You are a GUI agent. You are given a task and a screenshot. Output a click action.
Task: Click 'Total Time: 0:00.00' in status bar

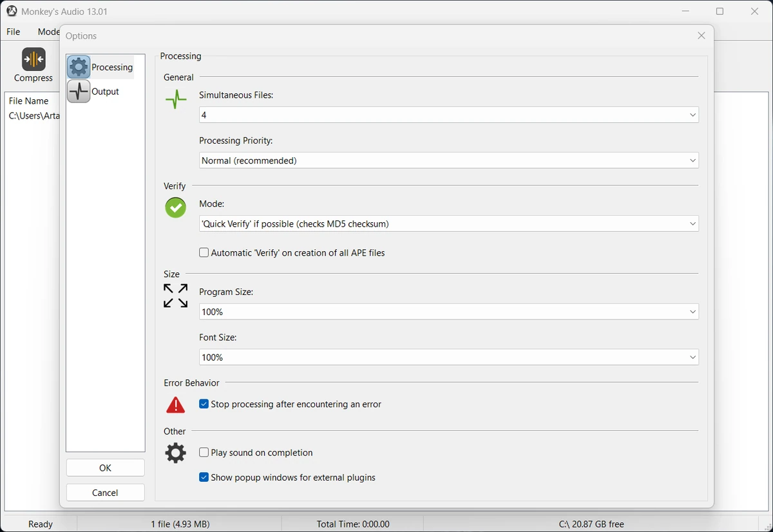(353, 524)
